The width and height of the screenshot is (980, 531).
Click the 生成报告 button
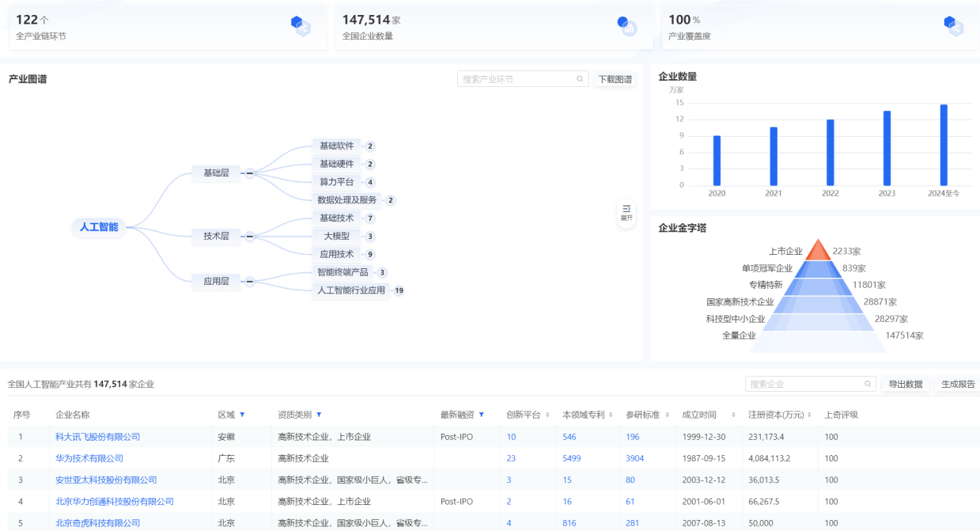pyautogui.click(x=957, y=383)
